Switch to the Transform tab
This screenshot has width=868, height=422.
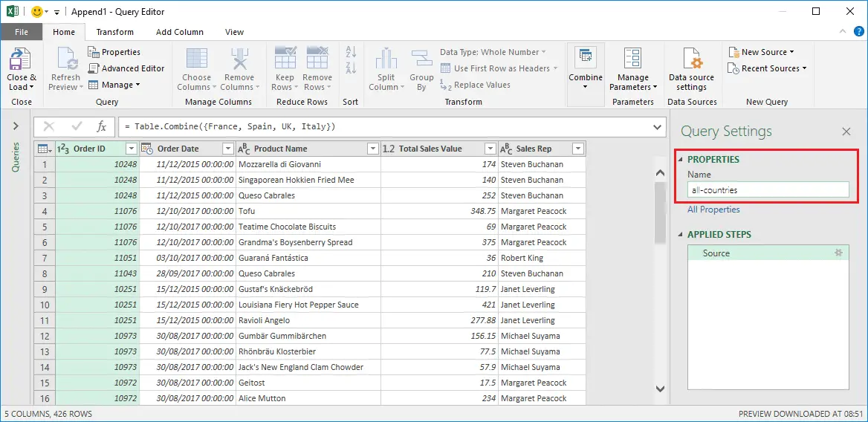pos(115,32)
